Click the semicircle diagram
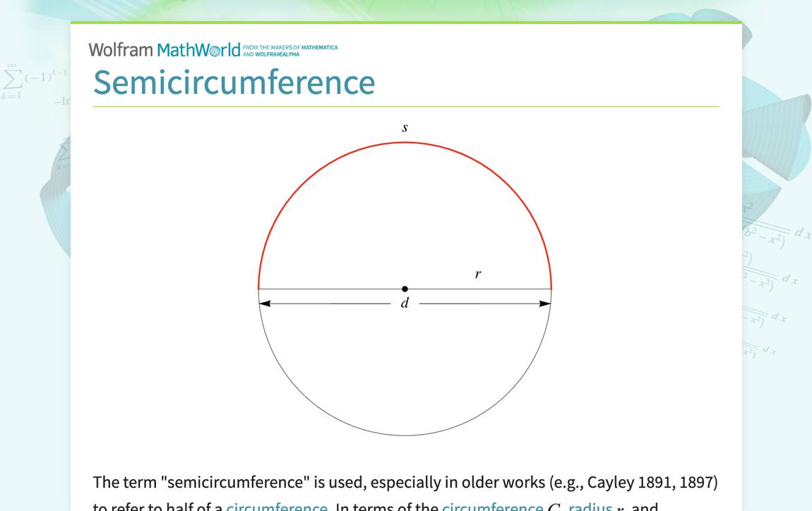 pyautogui.click(x=405, y=289)
